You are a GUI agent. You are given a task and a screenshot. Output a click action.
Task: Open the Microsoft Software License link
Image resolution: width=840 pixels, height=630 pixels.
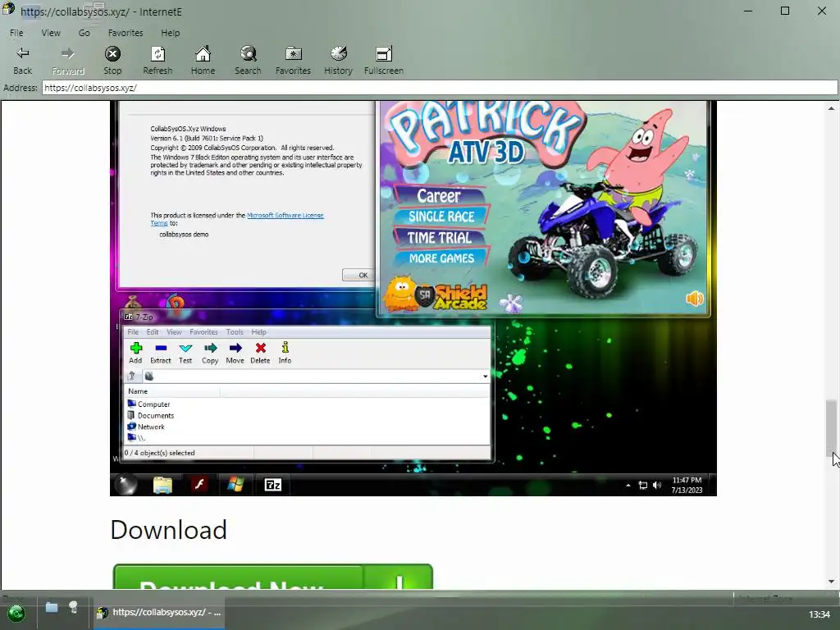[x=285, y=216]
